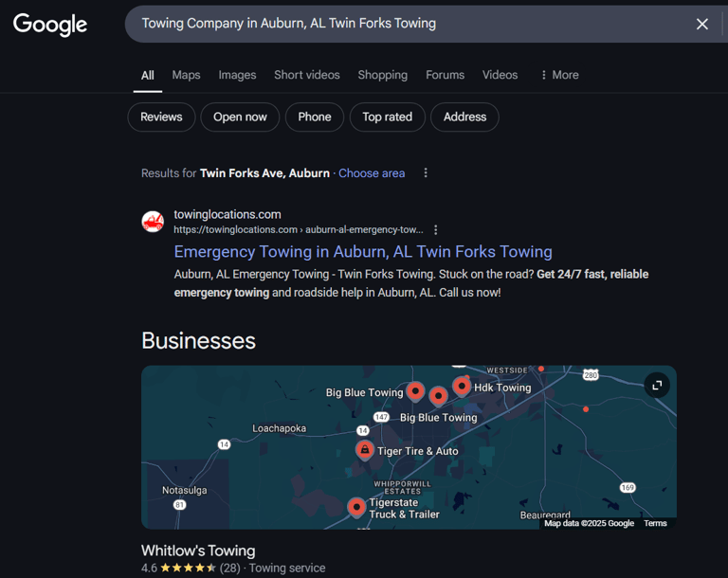Viewport: 728px width, 578px height.
Task: Expand the More search options menu
Action: (559, 75)
